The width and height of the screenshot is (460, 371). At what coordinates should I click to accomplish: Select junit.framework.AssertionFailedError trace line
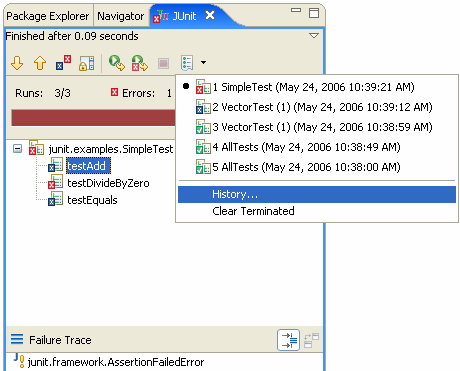[116, 362]
